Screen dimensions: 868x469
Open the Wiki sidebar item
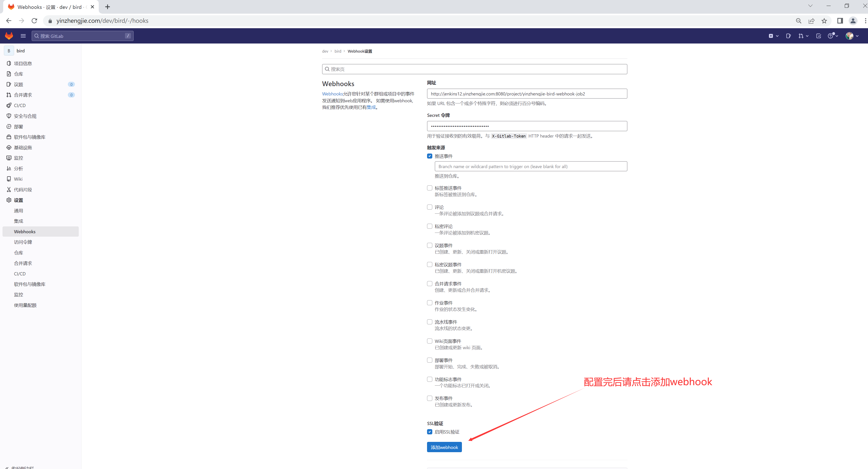click(x=18, y=179)
